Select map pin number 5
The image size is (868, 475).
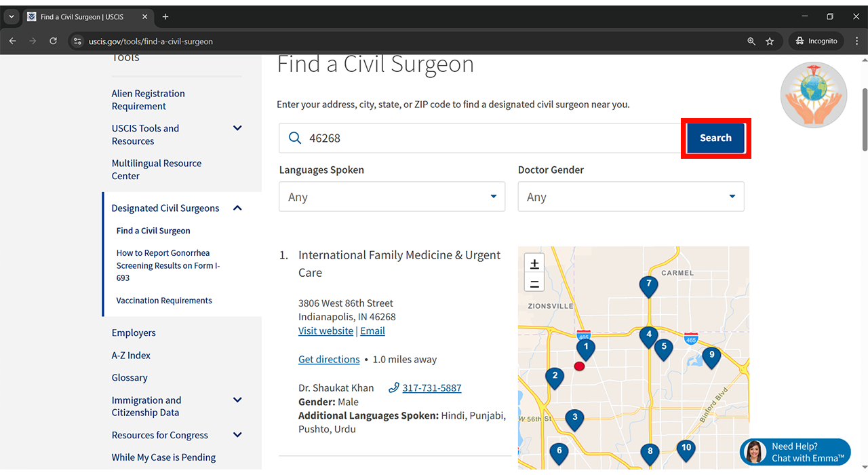click(663, 349)
